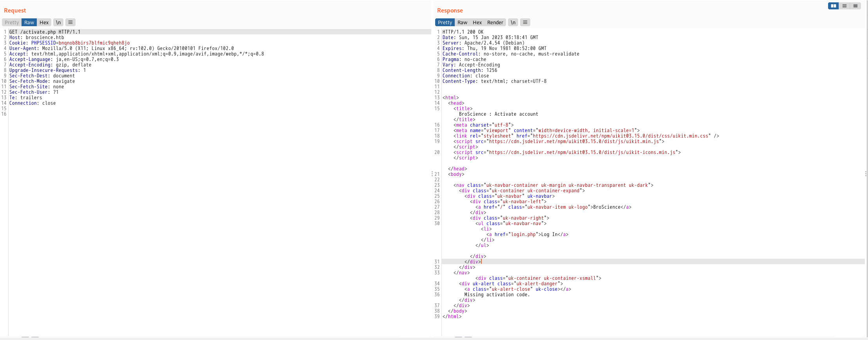This screenshot has height=340, width=868.
Task: Click the login.php 'Log In' anchor line
Action: tap(528, 234)
